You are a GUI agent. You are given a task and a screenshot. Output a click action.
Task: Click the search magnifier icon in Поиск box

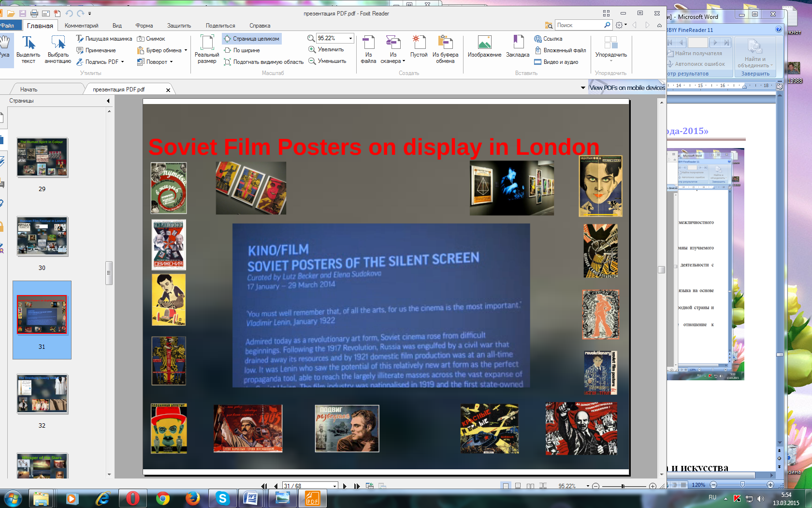click(x=607, y=25)
